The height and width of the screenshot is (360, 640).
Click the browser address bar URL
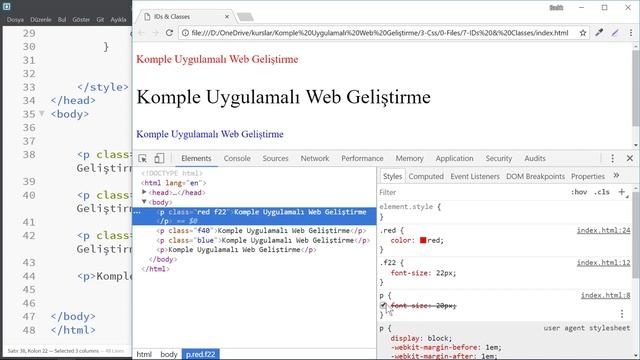pyautogui.click(x=380, y=33)
